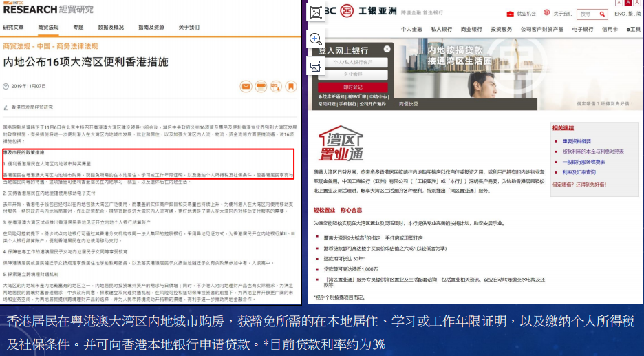Open the e工具 menu
This screenshot has height=356, width=644.
[634, 29]
